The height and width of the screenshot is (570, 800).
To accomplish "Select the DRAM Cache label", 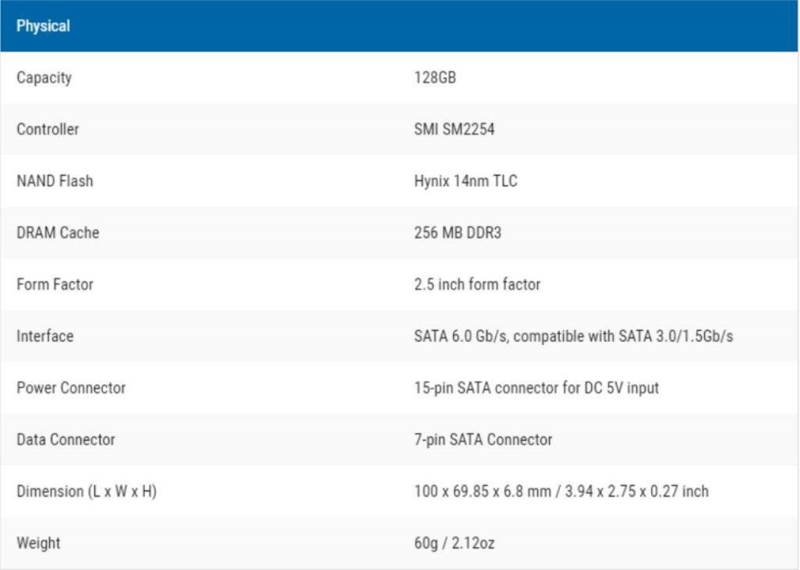I will tap(58, 233).
